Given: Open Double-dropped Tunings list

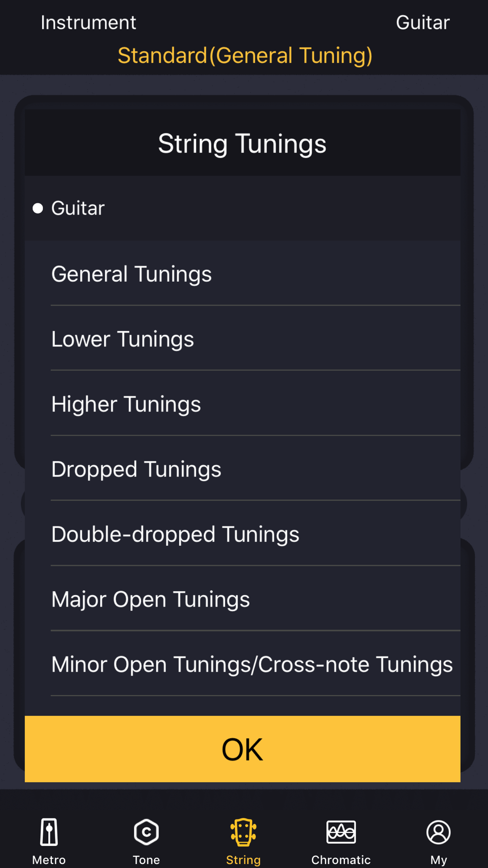Looking at the screenshot, I should [243, 534].
